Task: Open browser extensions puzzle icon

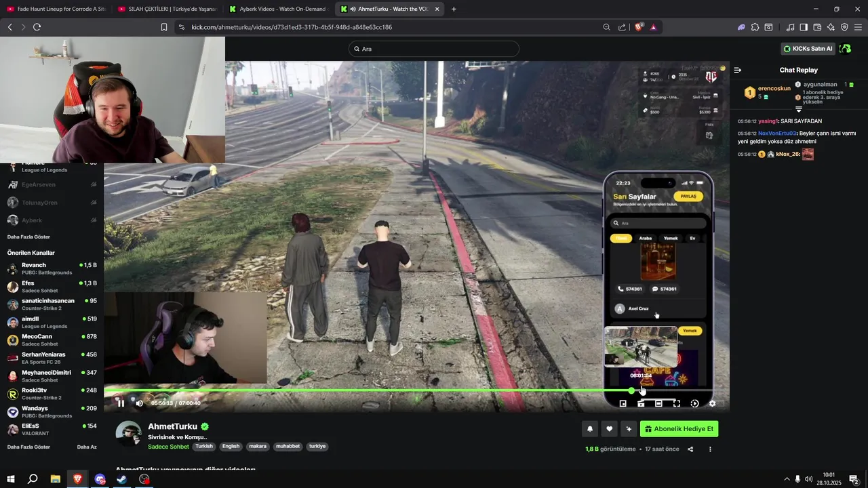Action: [755, 27]
